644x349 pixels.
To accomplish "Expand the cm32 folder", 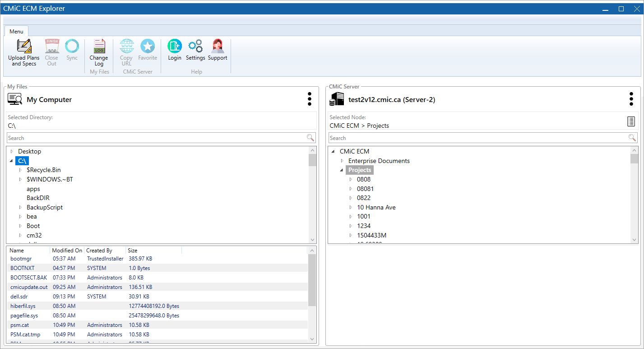I will point(21,235).
